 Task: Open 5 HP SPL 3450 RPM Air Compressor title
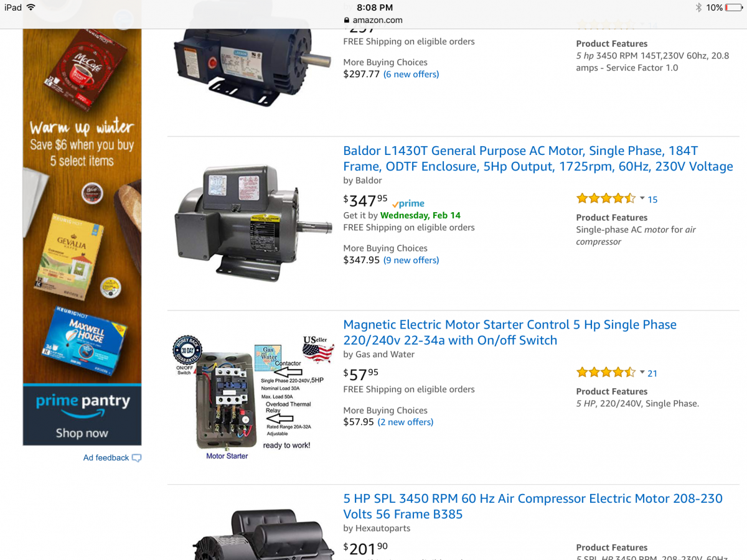coord(533,506)
